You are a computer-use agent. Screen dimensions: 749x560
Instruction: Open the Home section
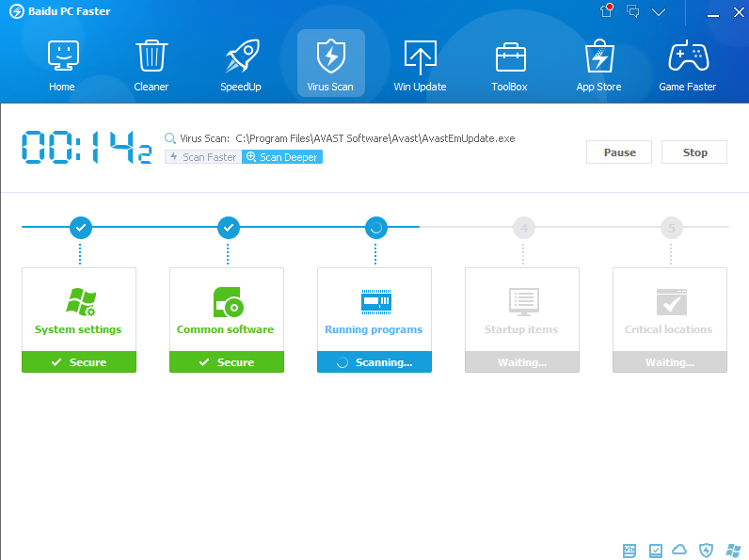(x=63, y=66)
